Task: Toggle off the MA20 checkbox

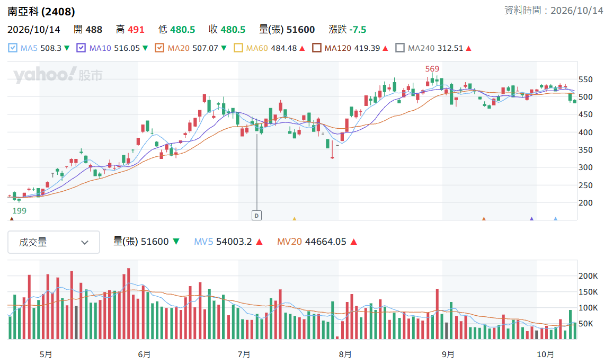Action: tap(159, 48)
